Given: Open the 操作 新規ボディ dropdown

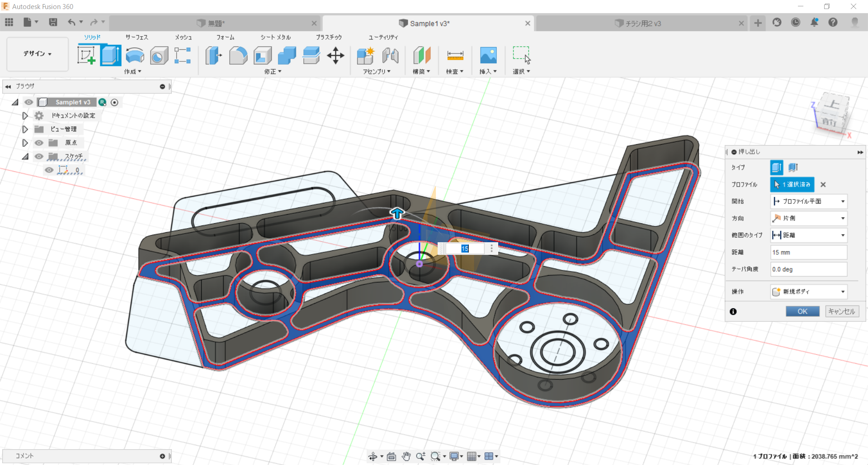Looking at the screenshot, I should click(x=809, y=291).
